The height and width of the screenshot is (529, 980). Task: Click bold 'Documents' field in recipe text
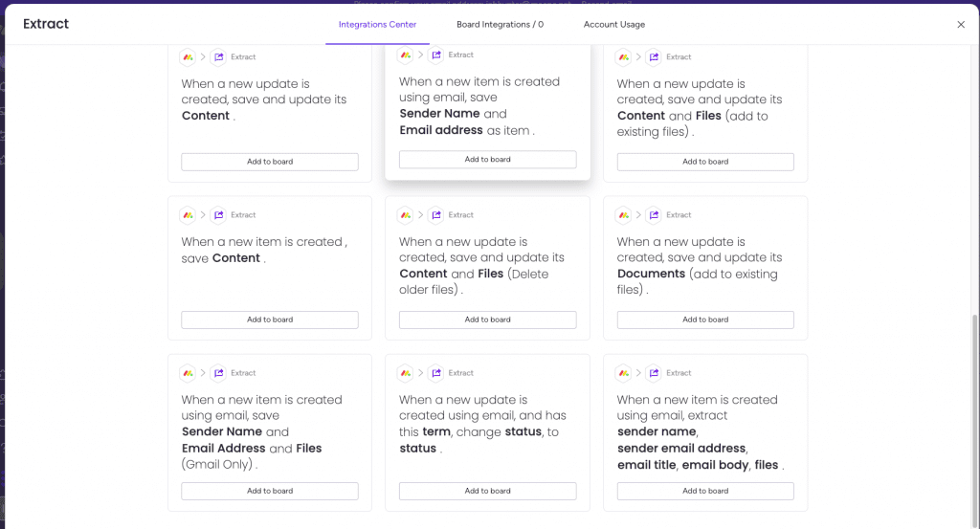pyautogui.click(x=651, y=274)
